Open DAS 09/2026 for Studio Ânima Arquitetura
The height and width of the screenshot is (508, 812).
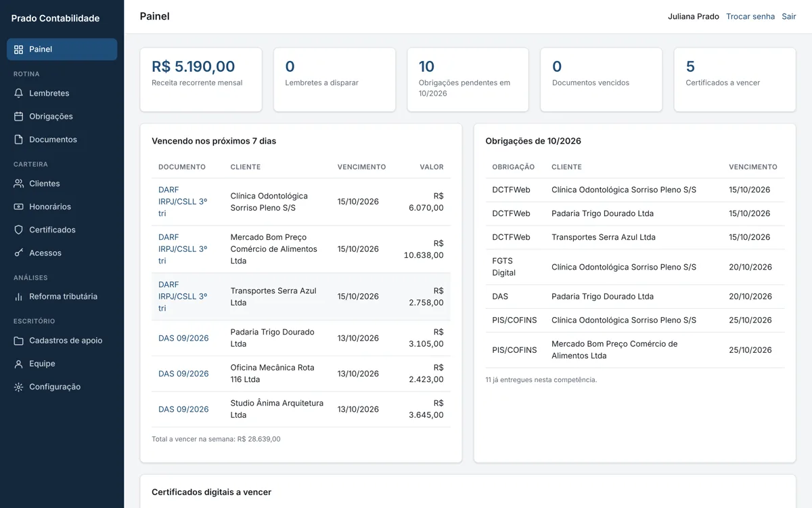pyautogui.click(x=183, y=409)
